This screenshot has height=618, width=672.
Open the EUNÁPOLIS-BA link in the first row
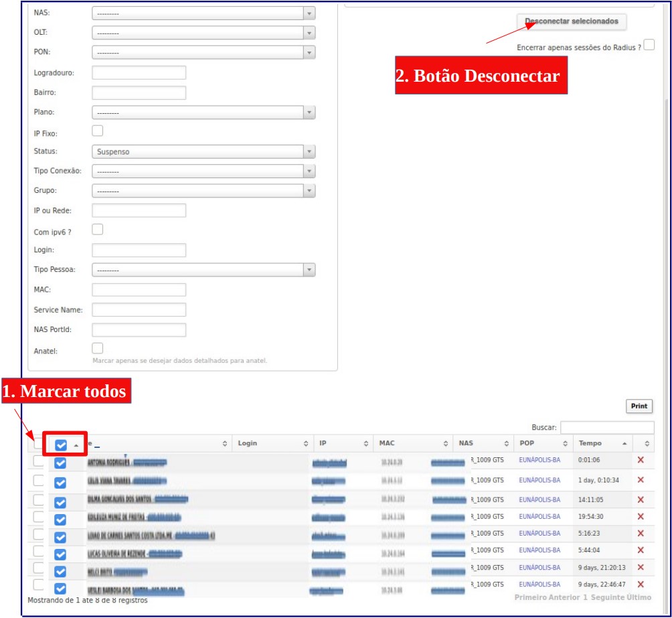(x=539, y=461)
